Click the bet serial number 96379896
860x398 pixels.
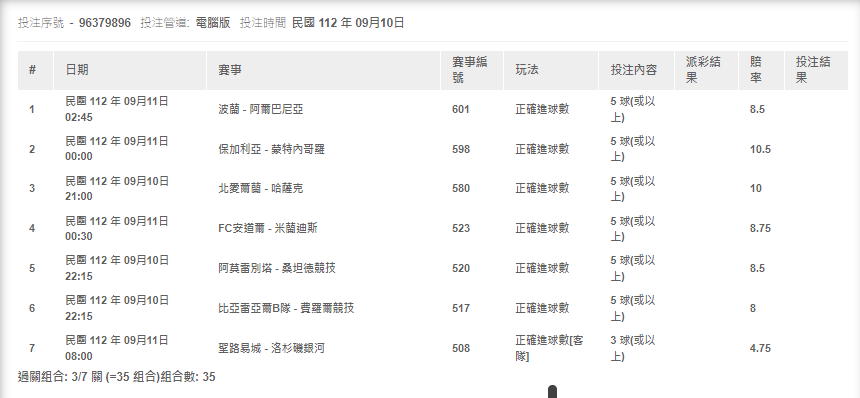[x=105, y=23]
